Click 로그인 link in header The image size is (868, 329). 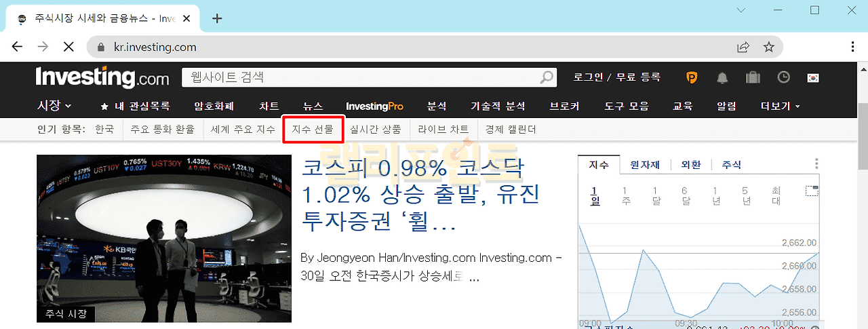[588, 77]
